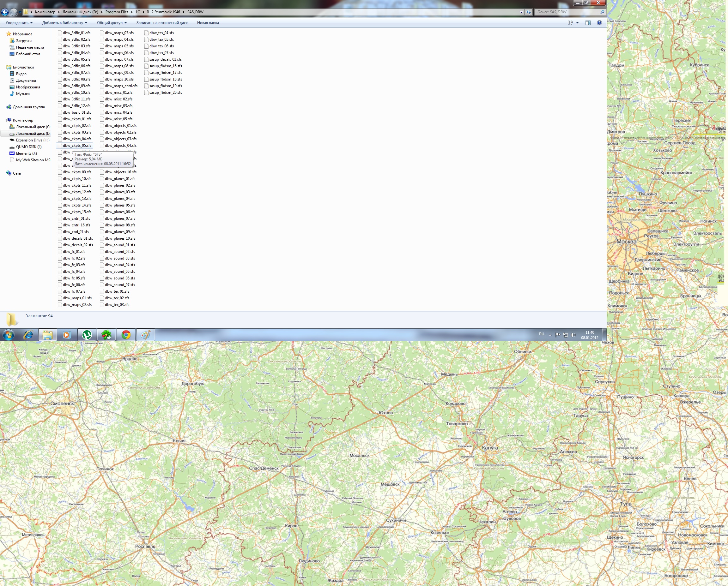The image size is (728, 586).
Task: Click the Refresh button beside address bar
Action: click(529, 12)
